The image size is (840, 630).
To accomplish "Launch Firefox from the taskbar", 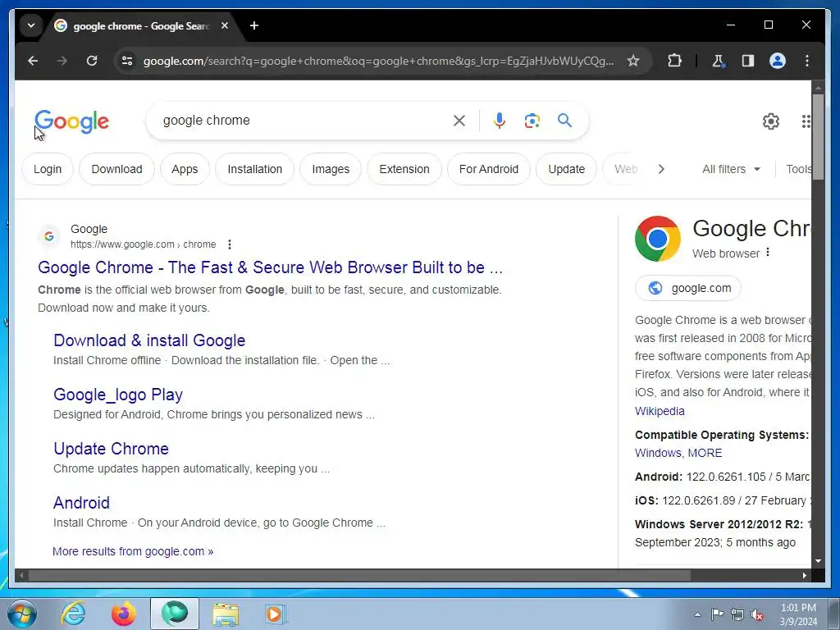I will click(124, 614).
